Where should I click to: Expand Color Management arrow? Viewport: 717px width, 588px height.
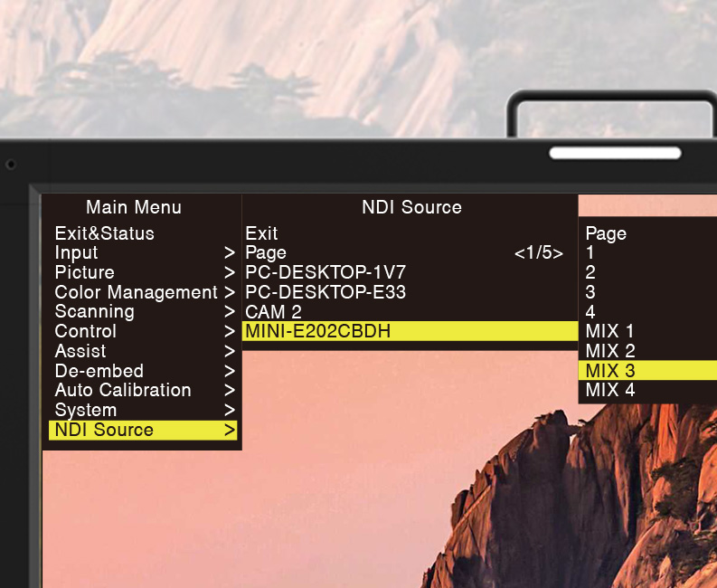[230, 293]
